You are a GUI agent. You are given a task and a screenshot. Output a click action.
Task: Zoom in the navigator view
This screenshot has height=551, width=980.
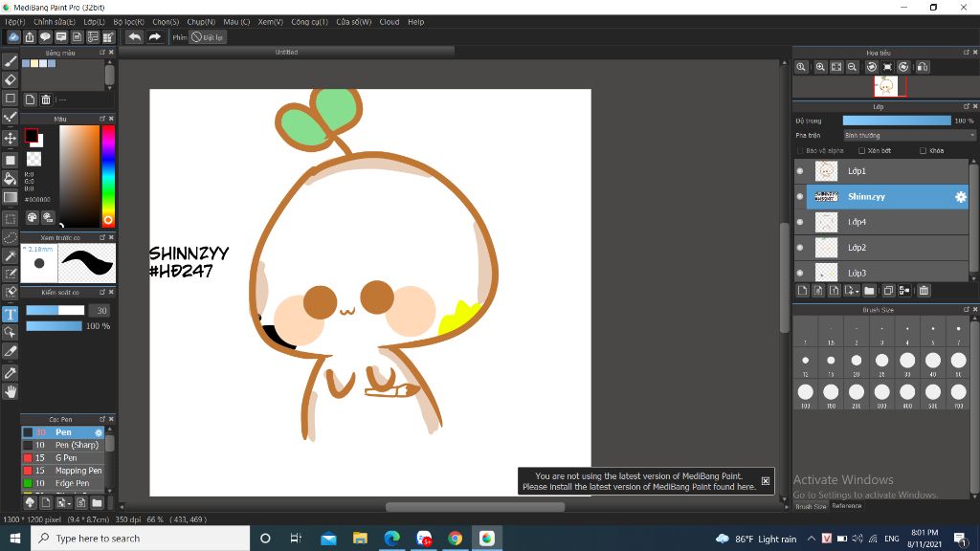click(x=820, y=67)
